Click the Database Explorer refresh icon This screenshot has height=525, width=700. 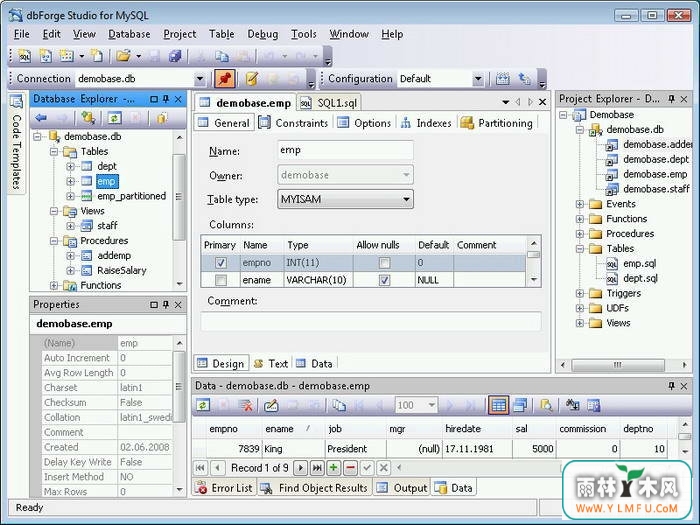(114, 118)
